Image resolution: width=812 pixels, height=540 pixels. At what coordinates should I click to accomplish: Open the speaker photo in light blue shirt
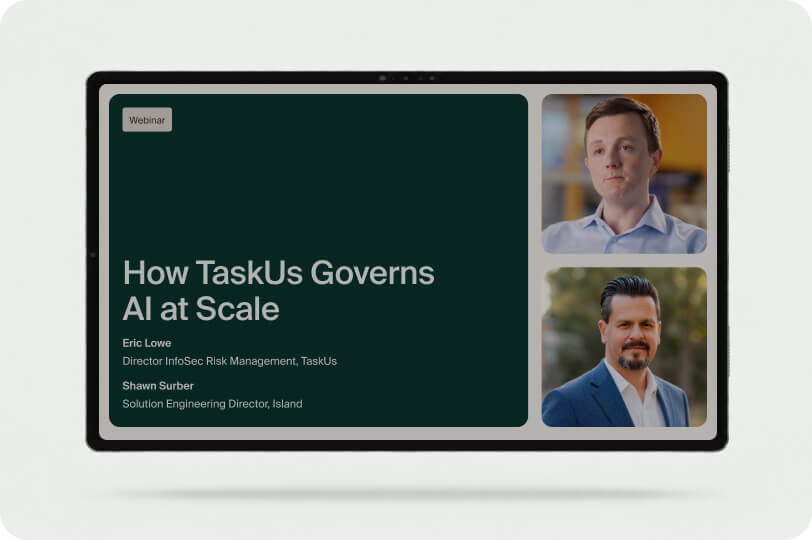pyautogui.click(x=624, y=173)
